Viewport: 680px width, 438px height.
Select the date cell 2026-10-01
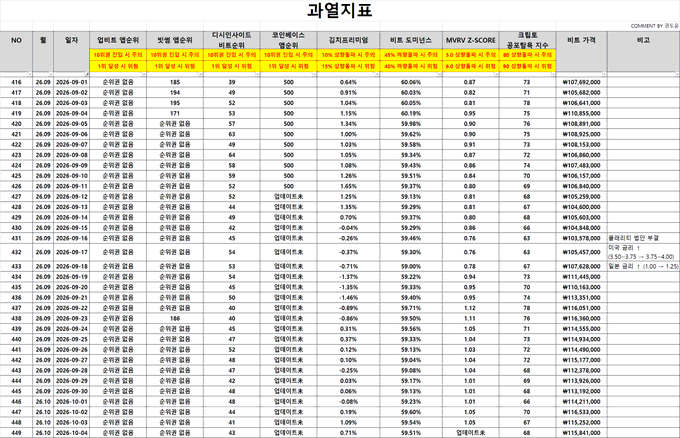pyautogui.click(x=72, y=402)
